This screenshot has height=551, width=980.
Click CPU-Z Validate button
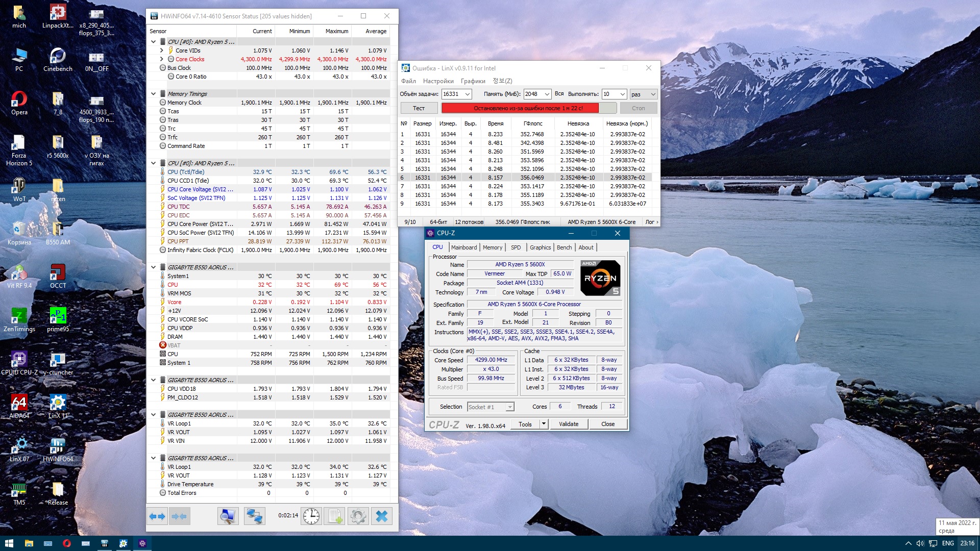click(569, 424)
